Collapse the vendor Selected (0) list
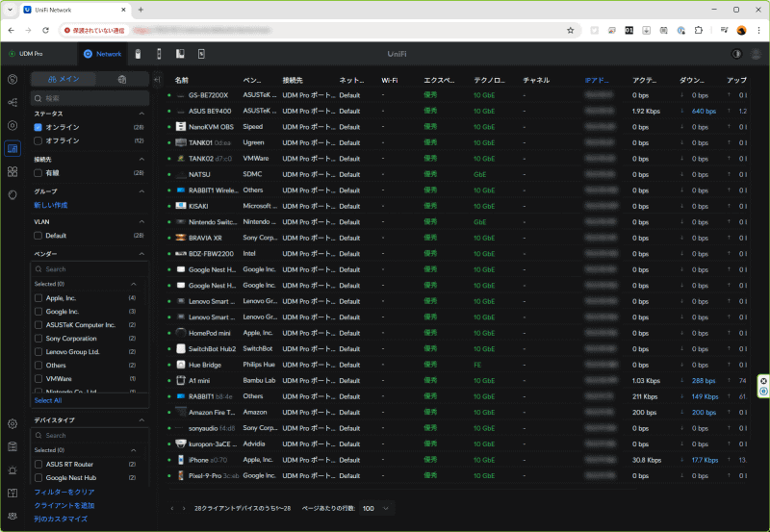Screen dimensions: 770x532 [x=134, y=284]
